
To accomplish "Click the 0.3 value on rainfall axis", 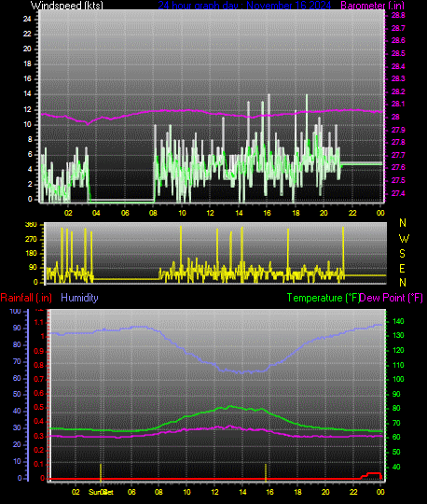I will point(39,436).
